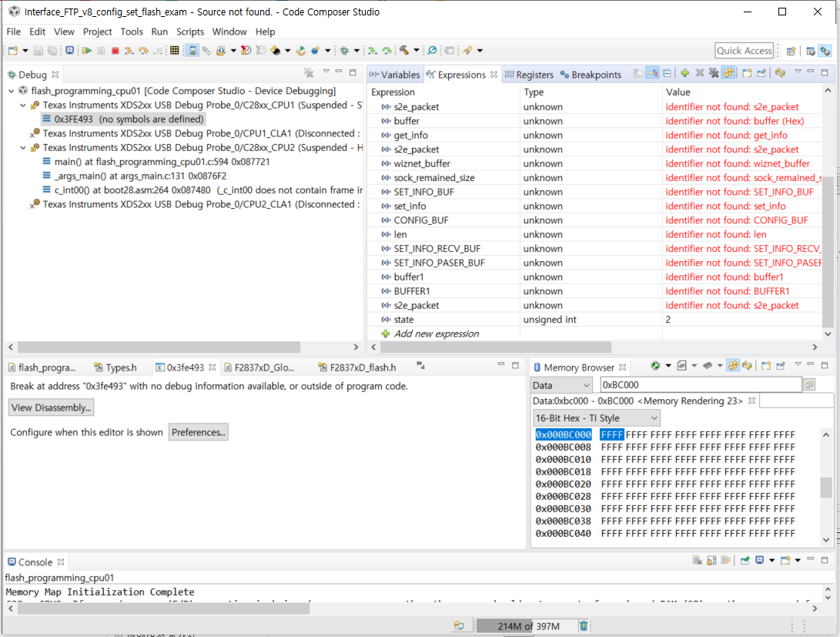
Task: Click the CCS Debug perspective icon
Action: click(825, 51)
